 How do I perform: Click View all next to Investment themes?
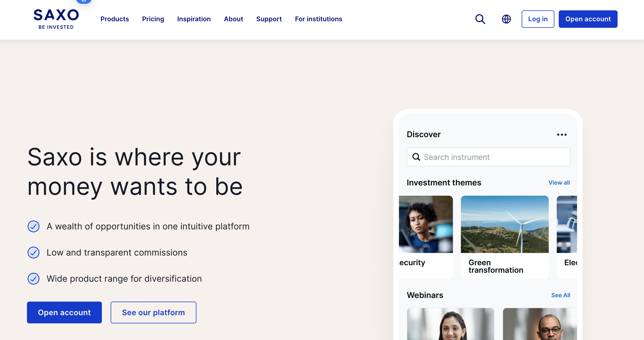(x=559, y=183)
